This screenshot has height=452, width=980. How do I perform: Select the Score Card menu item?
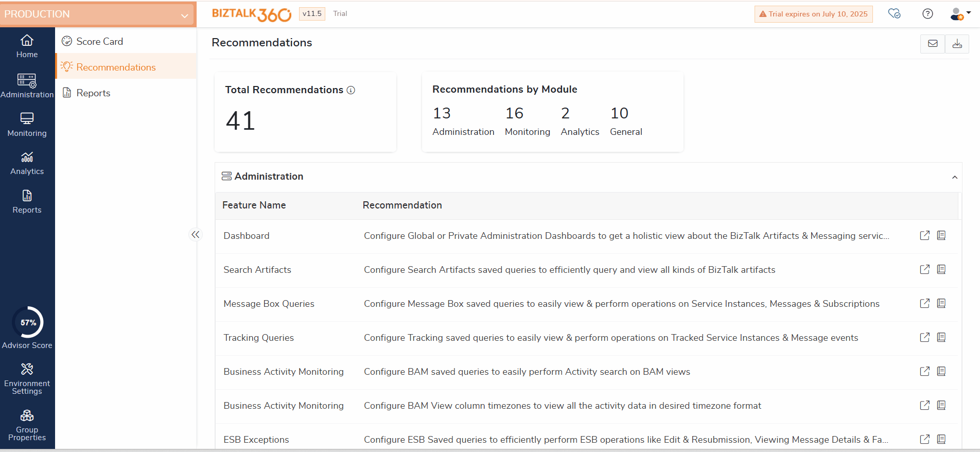(x=99, y=41)
